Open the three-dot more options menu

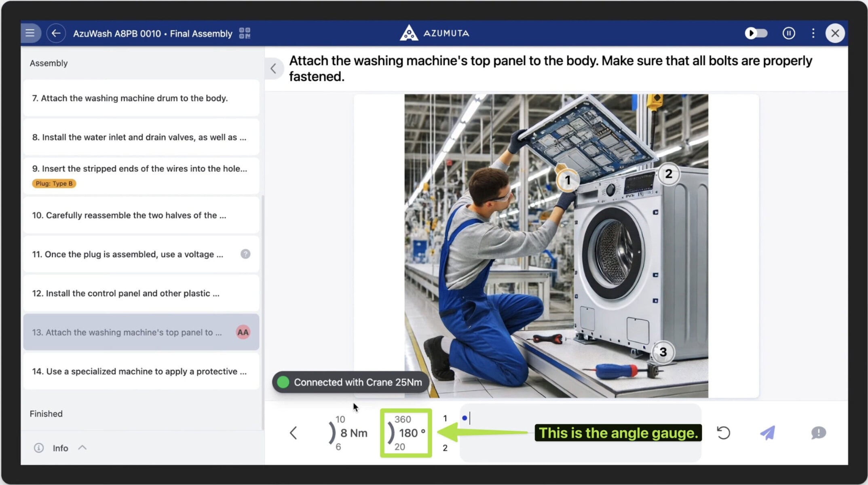click(813, 33)
